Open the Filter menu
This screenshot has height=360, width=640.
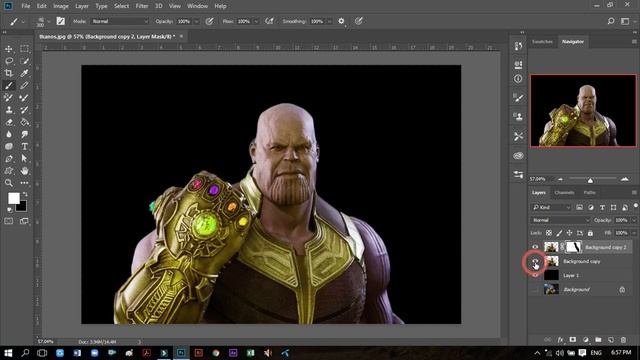(x=142, y=6)
